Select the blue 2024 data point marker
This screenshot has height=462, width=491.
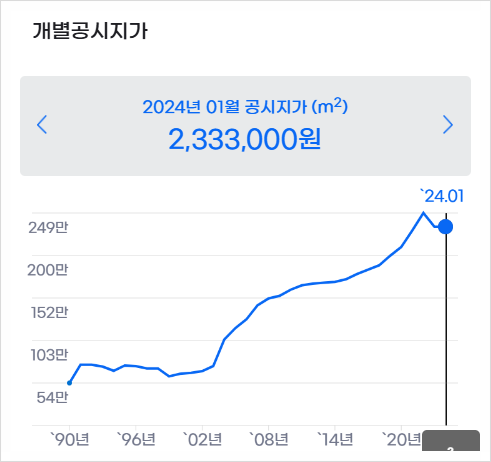[445, 227]
